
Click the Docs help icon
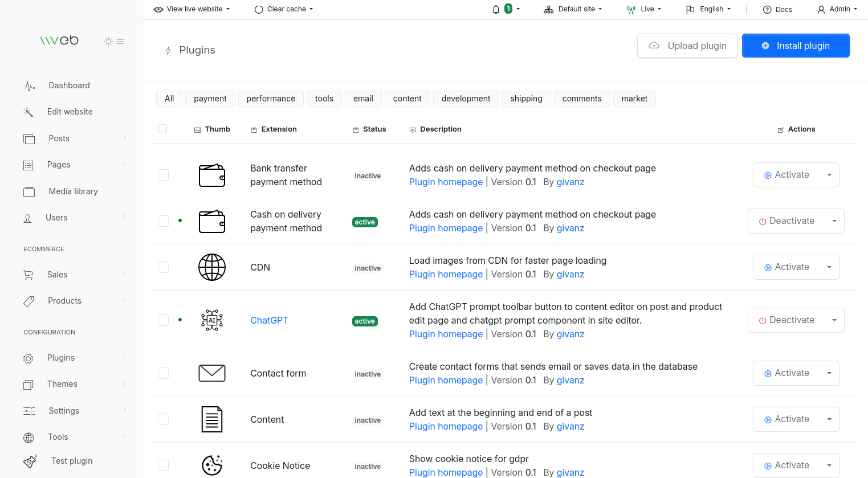click(x=767, y=10)
